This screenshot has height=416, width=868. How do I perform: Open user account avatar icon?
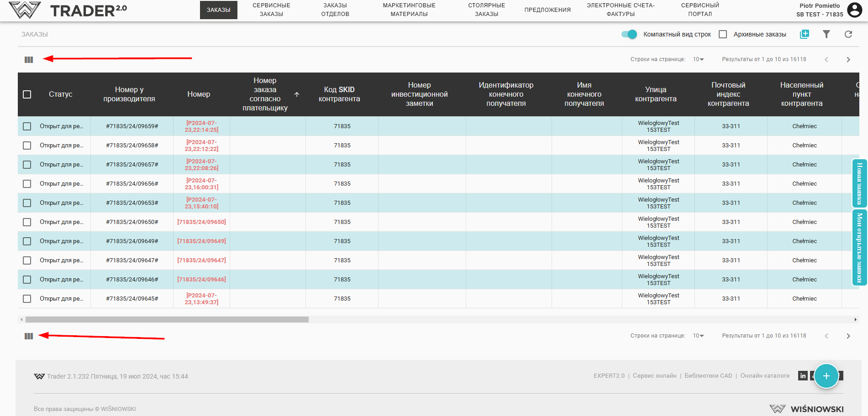[x=854, y=10]
